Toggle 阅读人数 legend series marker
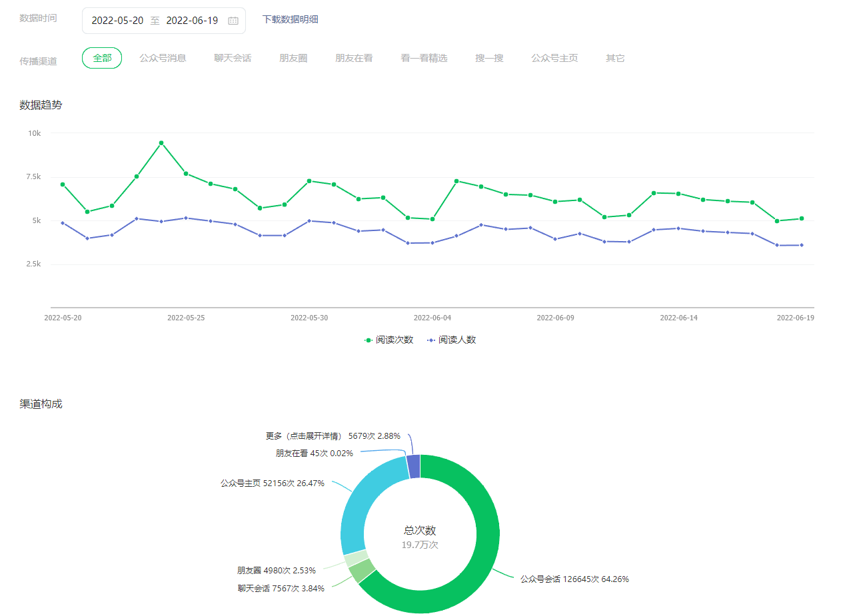The image size is (843, 616). pos(431,340)
